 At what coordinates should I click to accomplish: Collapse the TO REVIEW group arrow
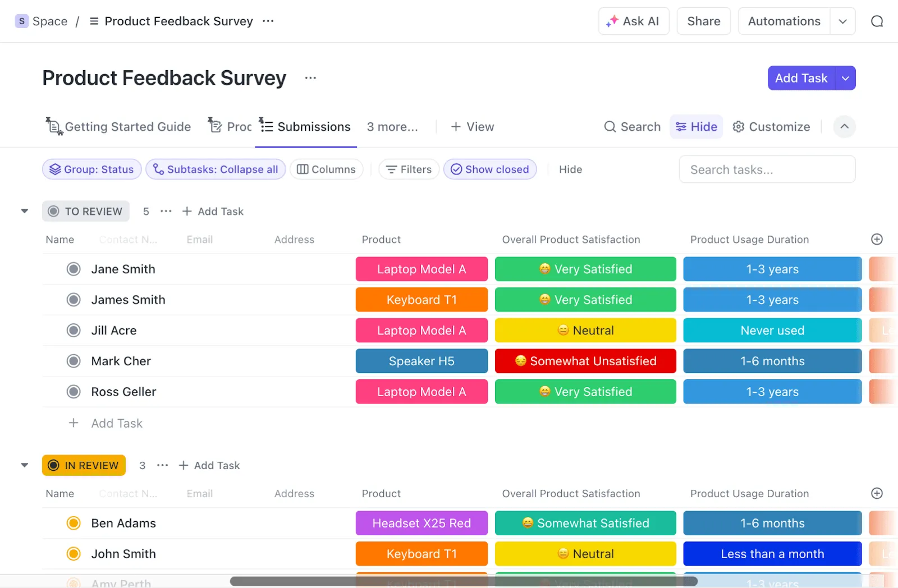25,212
